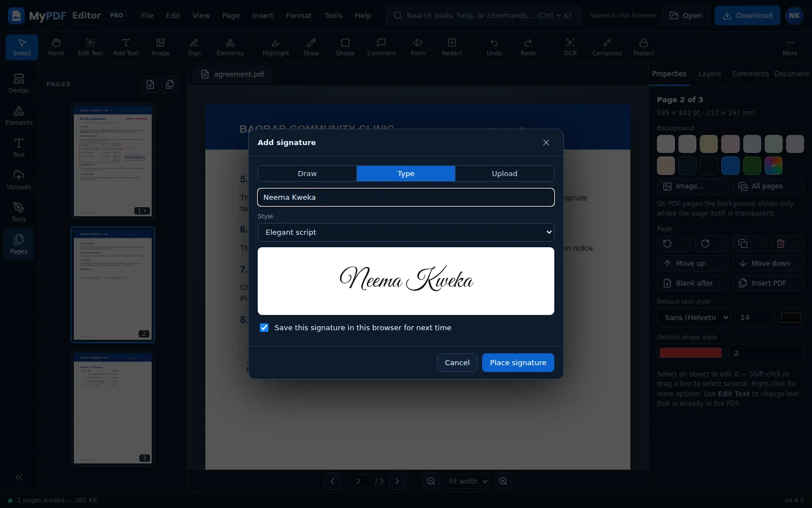This screenshot has width=812, height=508.
Task: Open the Layers panel tab
Action: (710, 74)
